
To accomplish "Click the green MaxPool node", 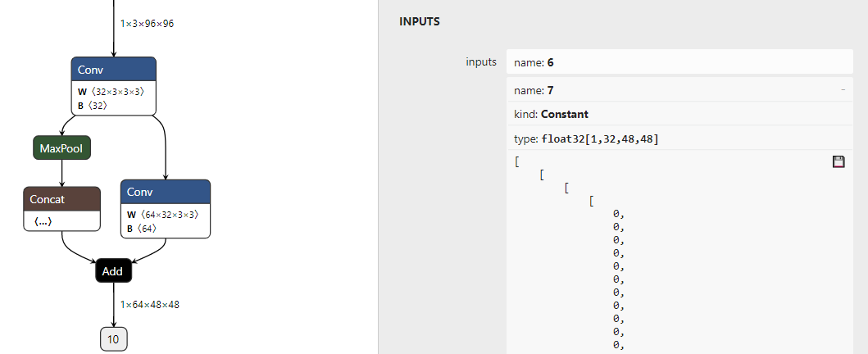I will (61, 148).
